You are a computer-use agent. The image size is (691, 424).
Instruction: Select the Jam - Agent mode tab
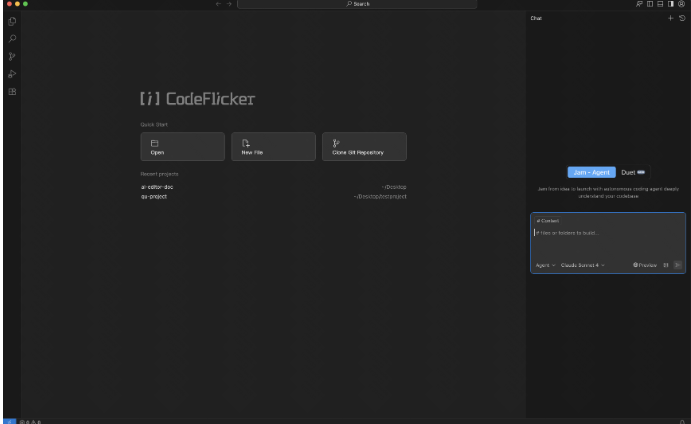click(591, 172)
